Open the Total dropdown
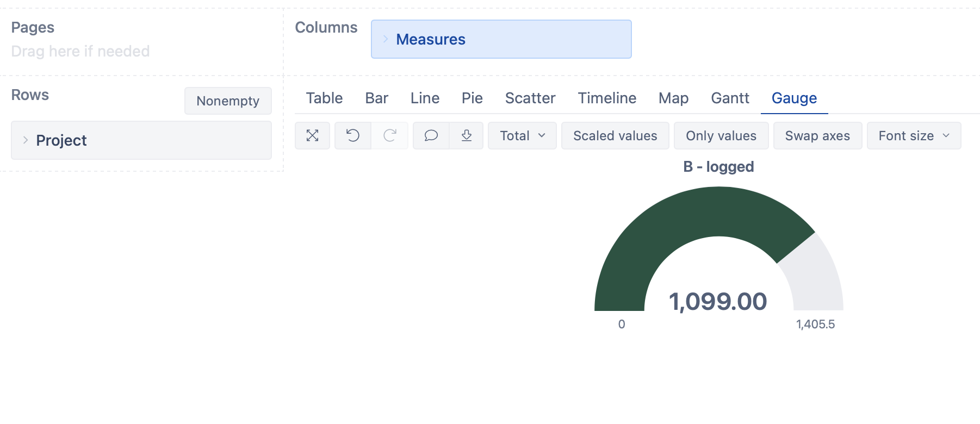The width and height of the screenshot is (980, 424). tap(522, 135)
